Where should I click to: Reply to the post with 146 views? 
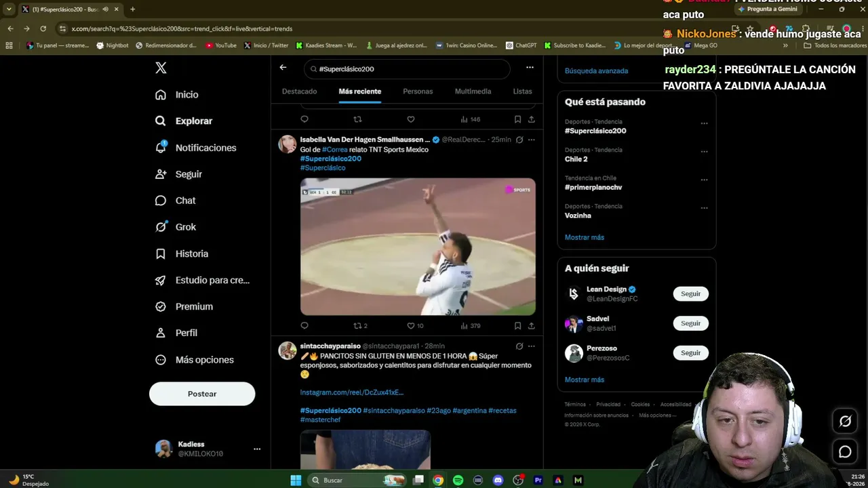coord(304,119)
